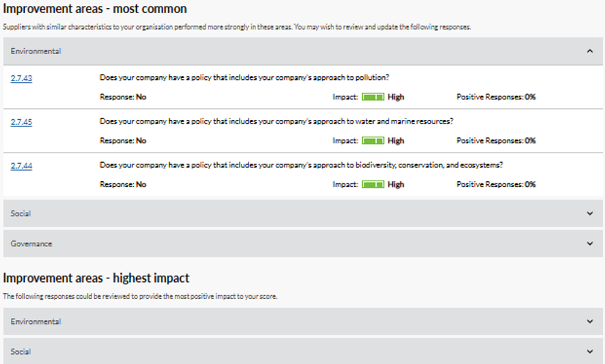Image resolution: width=605 pixels, height=364 pixels.
Task: Select the biodiversity, conservation and ecosystems question
Action: click(x=301, y=165)
